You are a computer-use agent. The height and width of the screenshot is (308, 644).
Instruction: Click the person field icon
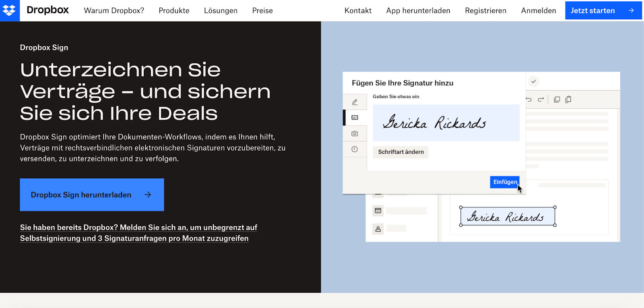(378, 229)
